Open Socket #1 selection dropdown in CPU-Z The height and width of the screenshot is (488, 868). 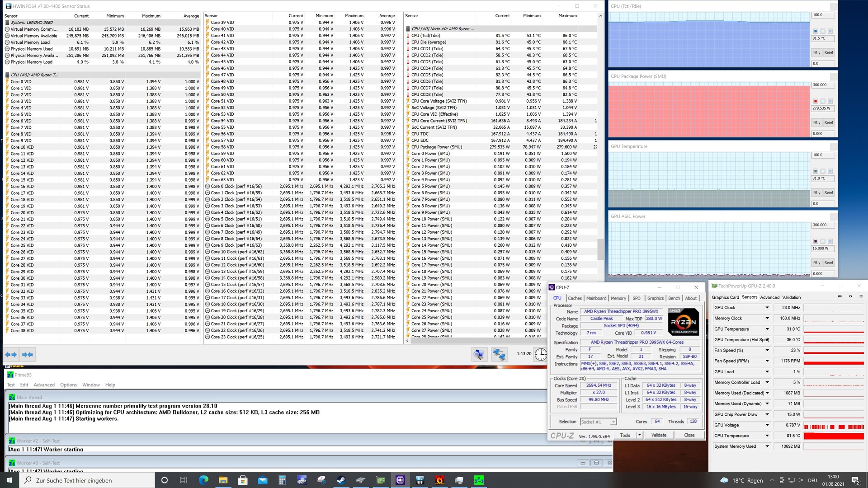tap(613, 422)
